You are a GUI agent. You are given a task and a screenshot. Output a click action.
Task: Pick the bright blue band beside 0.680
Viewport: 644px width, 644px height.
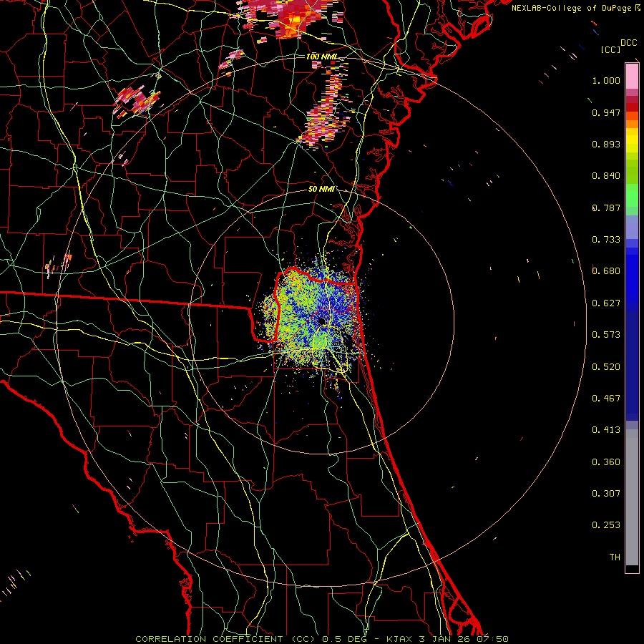(632, 273)
